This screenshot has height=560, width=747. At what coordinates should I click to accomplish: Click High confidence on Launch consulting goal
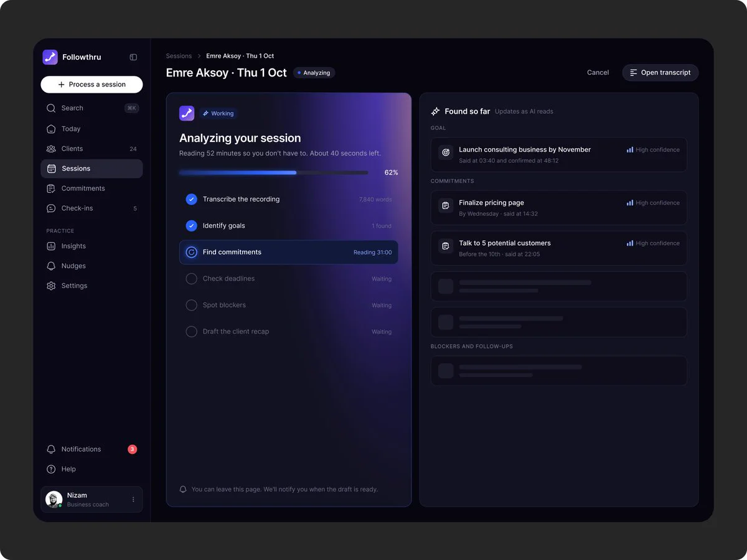653,150
